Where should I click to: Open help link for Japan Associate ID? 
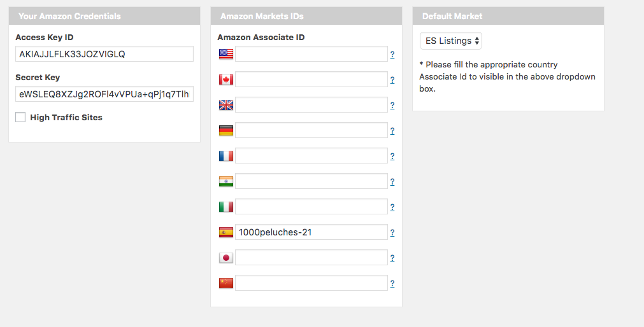tap(392, 258)
